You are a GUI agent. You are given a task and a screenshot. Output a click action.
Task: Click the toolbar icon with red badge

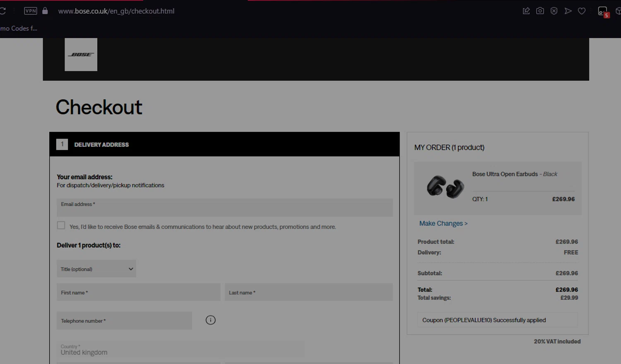[x=603, y=12]
